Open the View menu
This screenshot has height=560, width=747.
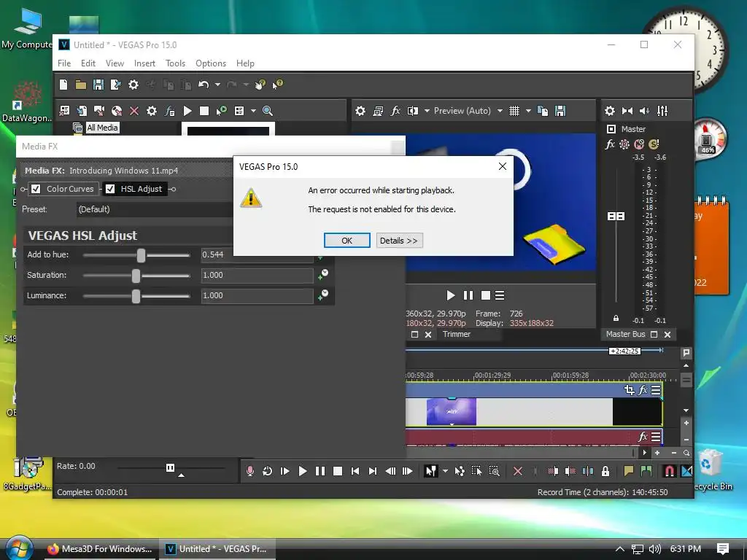115,63
